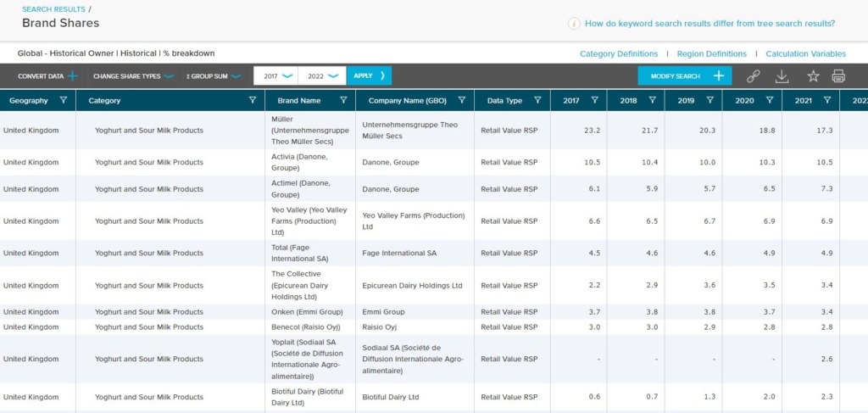Click the star favorite icon
This screenshot has height=413, width=868.
click(813, 76)
